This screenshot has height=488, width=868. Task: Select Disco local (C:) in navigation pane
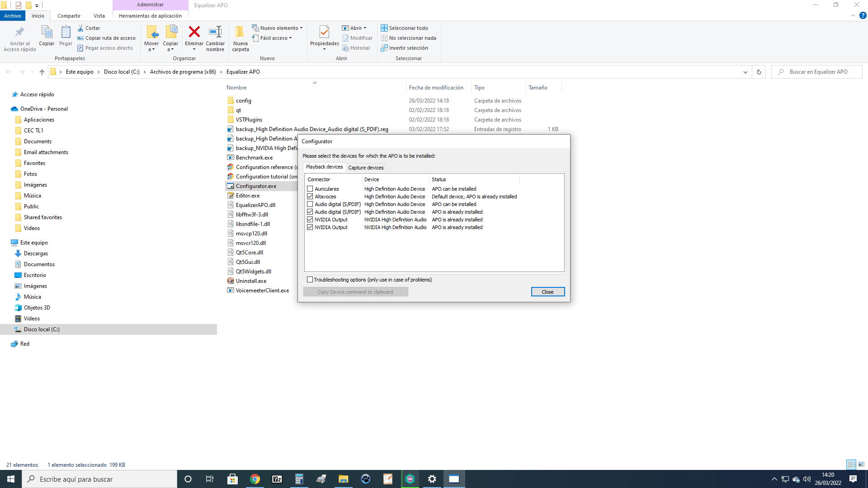tap(108, 329)
